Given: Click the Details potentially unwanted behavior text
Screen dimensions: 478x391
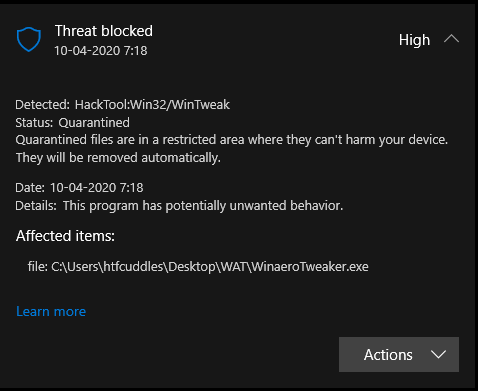Looking at the screenshot, I should click(x=203, y=206).
